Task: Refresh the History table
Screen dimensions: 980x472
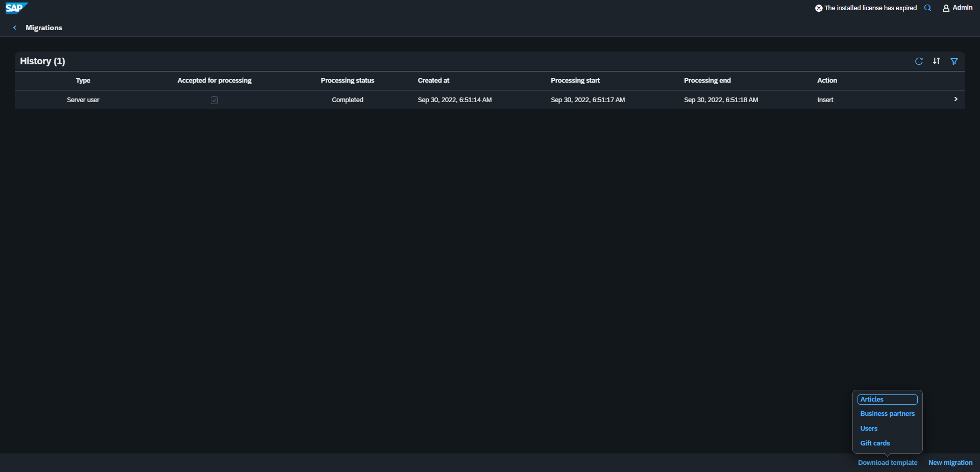Action: (919, 61)
